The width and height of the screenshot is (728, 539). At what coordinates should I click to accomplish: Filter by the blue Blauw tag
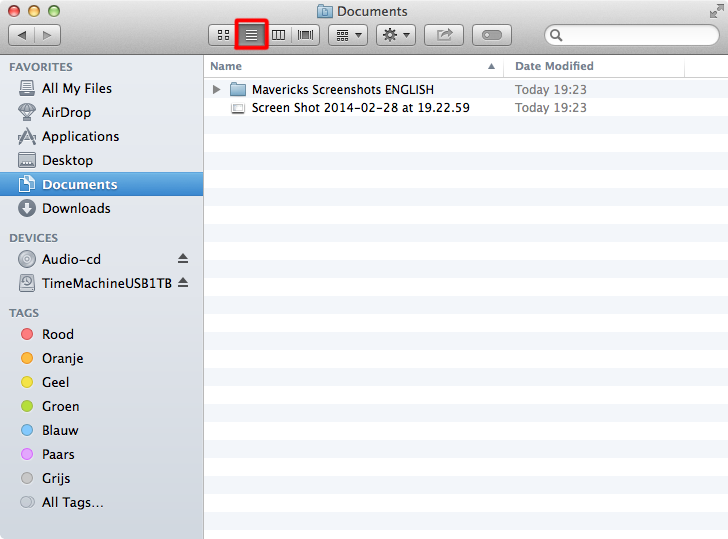[101, 430]
